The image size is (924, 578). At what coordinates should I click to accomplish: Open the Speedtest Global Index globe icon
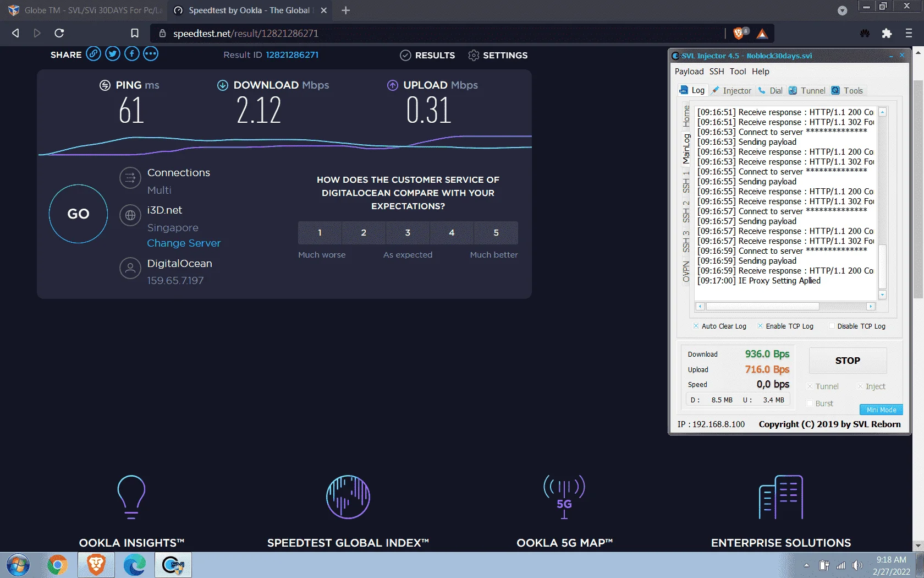(348, 497)
